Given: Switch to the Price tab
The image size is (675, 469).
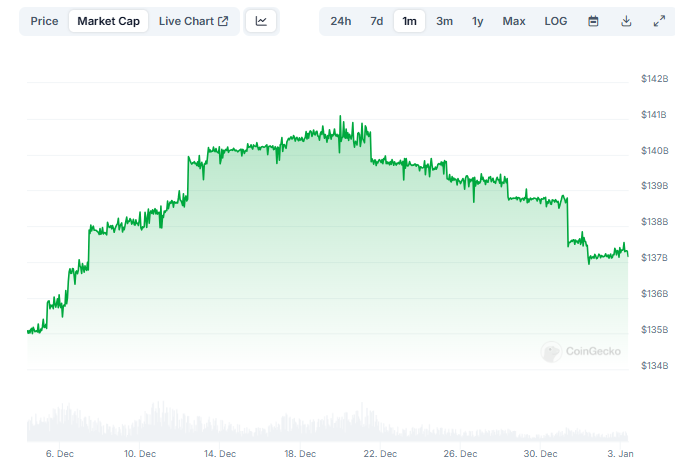Looking at the screenshot, I should click(x=44, y=21).
